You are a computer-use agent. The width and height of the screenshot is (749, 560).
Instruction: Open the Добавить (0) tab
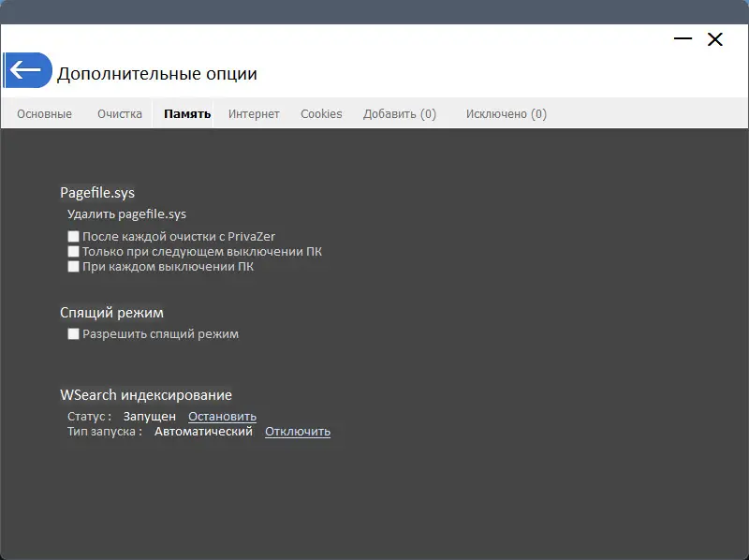tap(400, 113)
